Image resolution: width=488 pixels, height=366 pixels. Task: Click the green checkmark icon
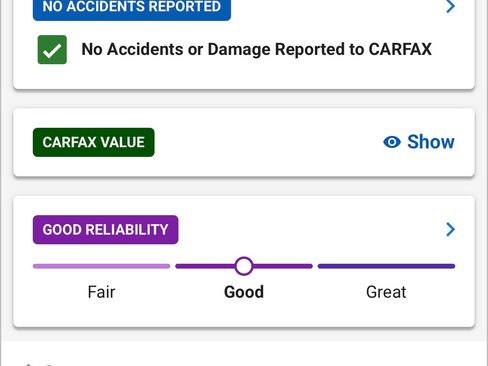[52, 50]
